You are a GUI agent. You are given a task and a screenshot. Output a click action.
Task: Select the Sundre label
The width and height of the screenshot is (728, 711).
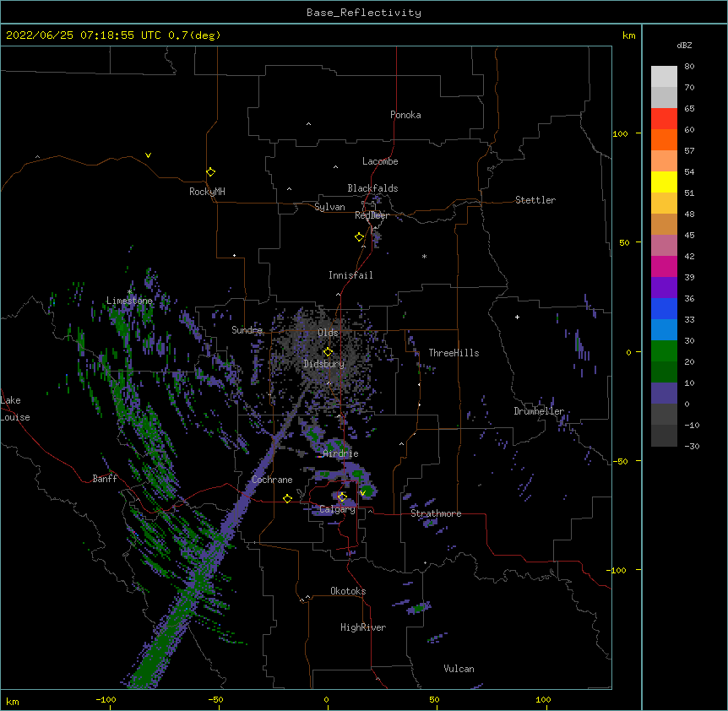(x=247, y=330)
